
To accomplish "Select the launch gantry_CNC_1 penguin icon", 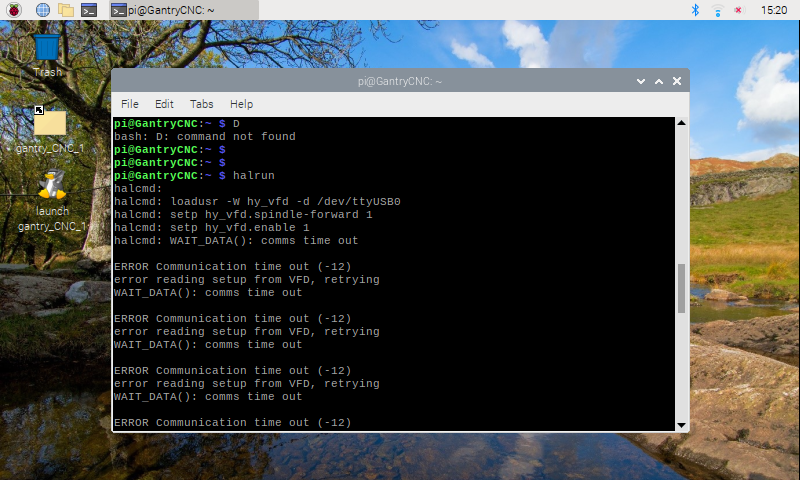I will coord(52,201).
